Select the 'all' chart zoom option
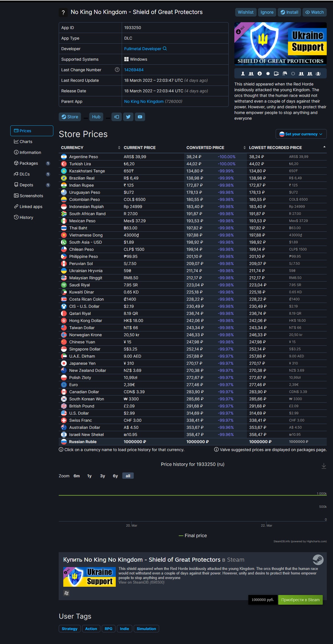Viewport: 333px width, 644px height. click(x=128, y=476)
